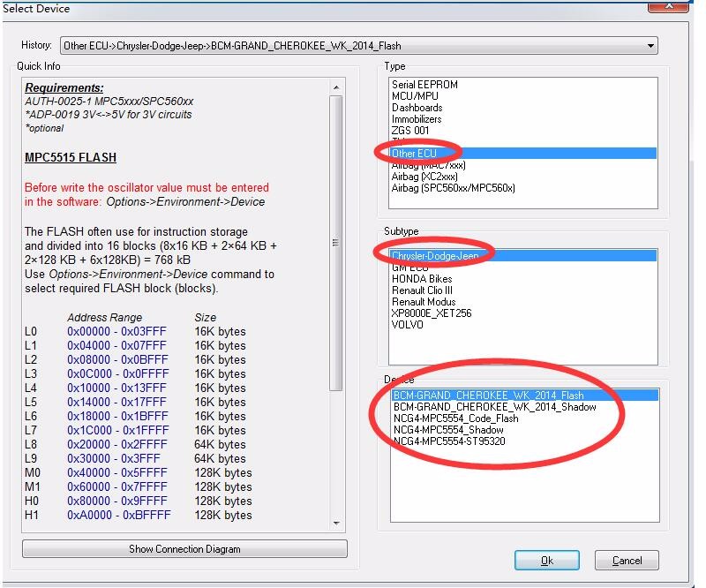This screenshot has height=588, width=706.
Task: Confirm selection with Ok button
Action: pos(546,560)
